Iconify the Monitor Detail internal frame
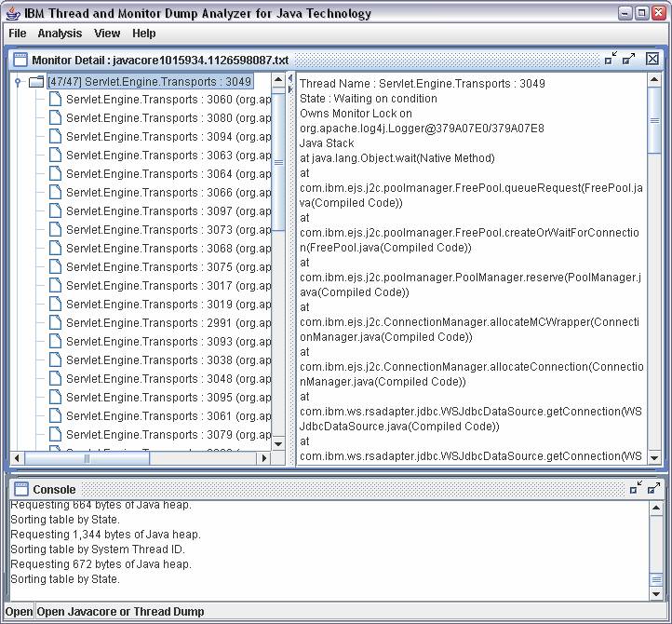The image size is (672, 624). (611, 59)
